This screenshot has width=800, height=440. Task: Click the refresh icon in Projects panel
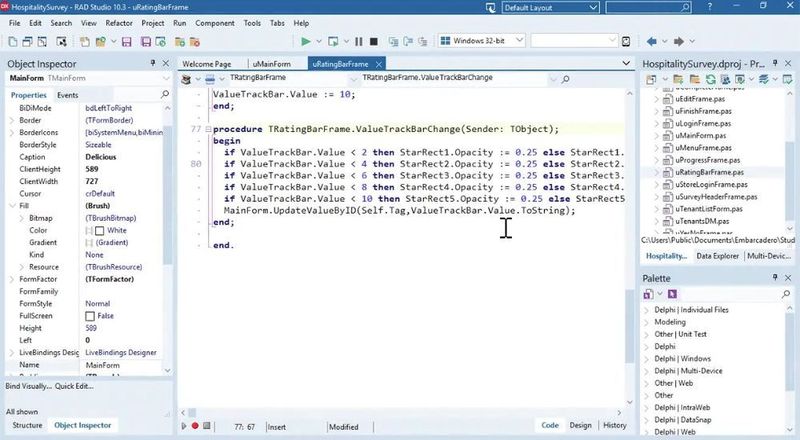[711, 79]
